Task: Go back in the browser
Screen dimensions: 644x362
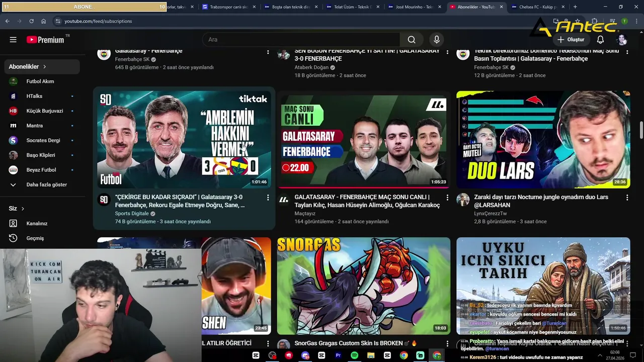Action: 7,21
